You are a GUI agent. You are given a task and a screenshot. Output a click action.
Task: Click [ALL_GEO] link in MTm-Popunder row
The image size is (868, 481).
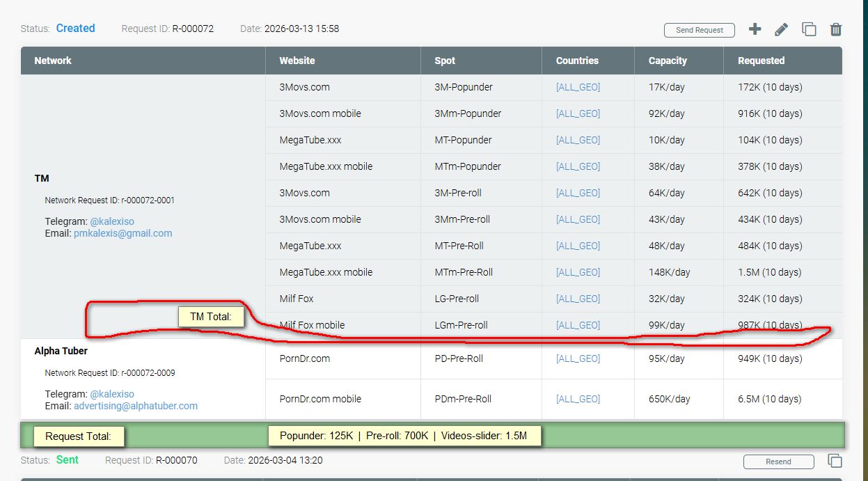(x=578, y=166)
